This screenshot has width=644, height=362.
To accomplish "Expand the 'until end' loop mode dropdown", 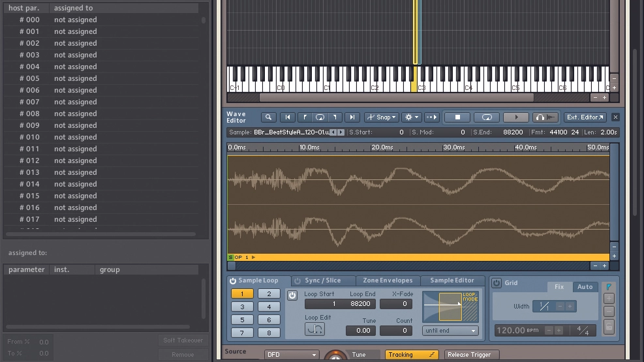I will click(450, 331).
